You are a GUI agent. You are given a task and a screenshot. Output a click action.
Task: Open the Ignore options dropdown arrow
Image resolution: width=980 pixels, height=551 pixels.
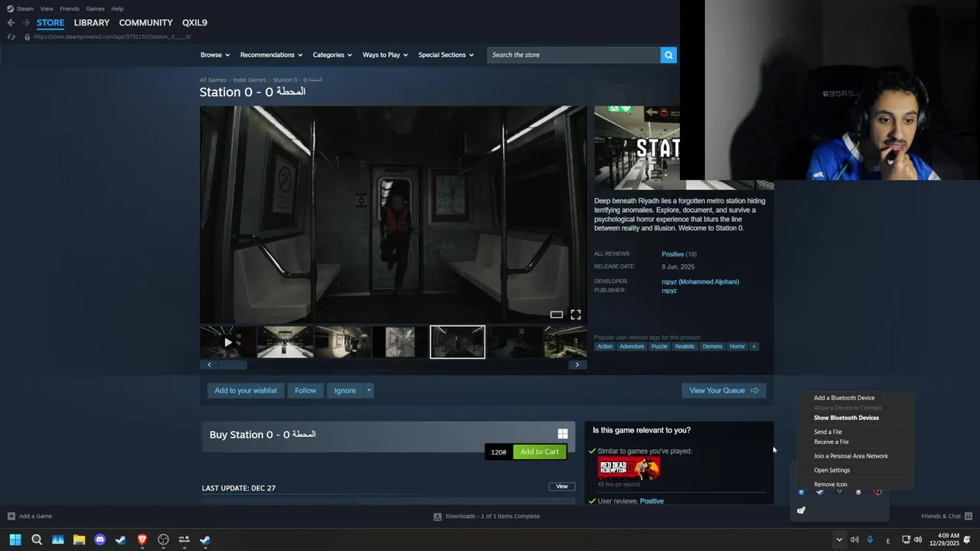tap(368, 390)
